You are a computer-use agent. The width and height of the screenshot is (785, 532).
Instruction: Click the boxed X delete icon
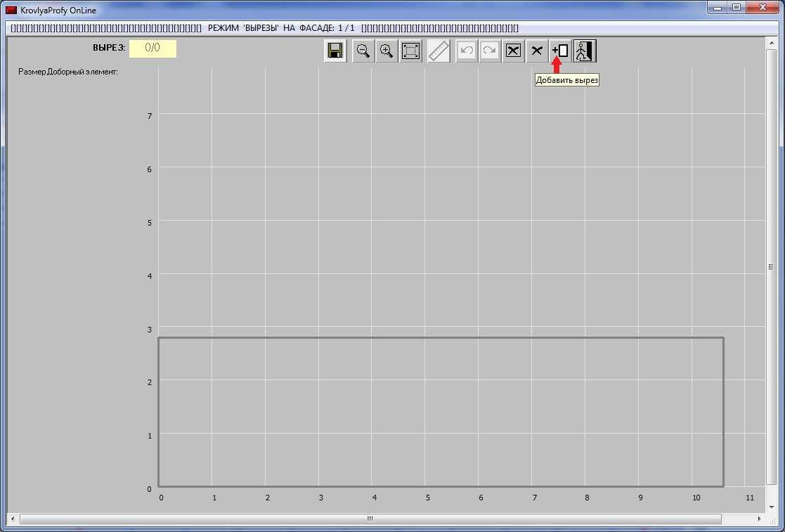coord(513,51)
